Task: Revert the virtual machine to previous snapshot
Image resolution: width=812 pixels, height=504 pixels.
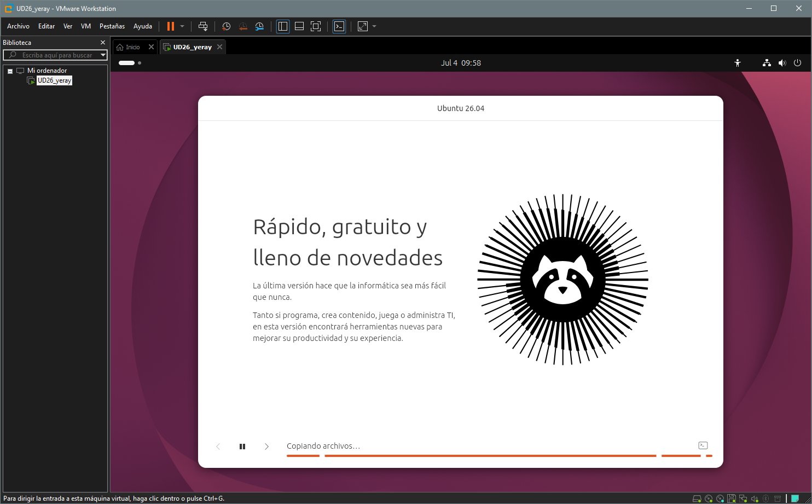Action: (243, 26)
